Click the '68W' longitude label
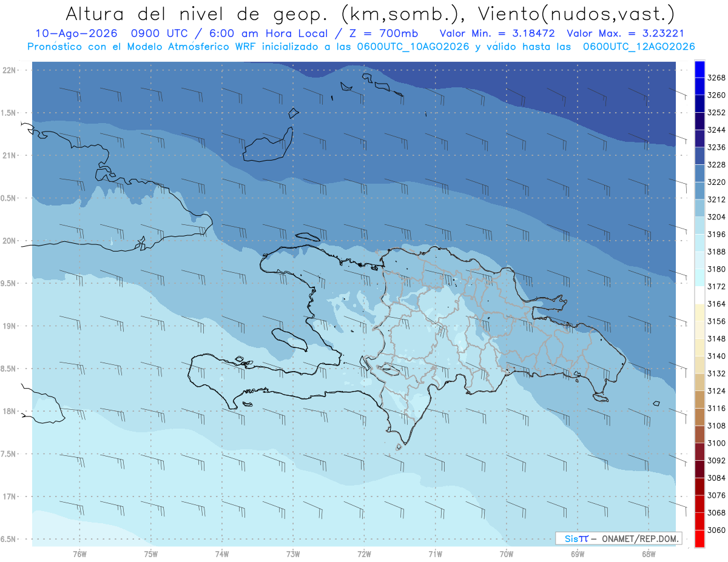This screenshot has height=562, width=728. tap(649, 554)
